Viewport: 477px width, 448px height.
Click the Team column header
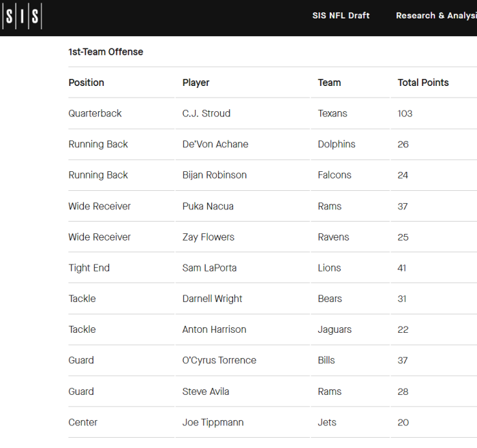pyautogui.click(x=329, y=83)
